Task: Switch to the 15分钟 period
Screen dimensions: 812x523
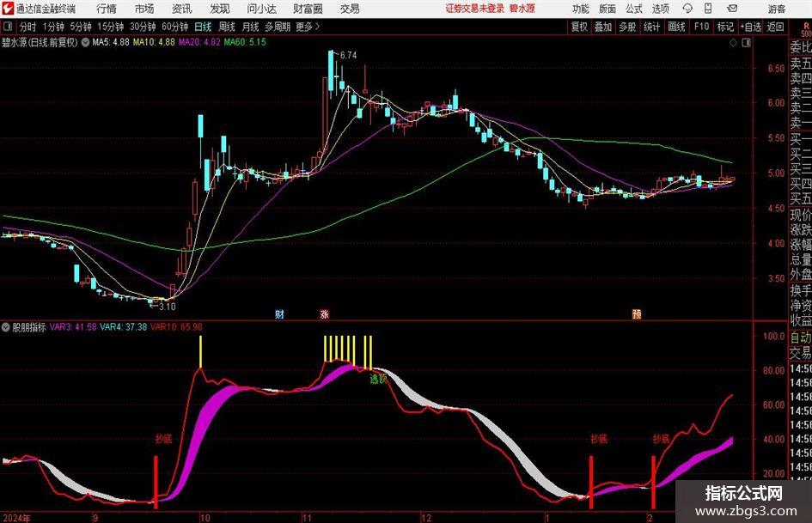Action: point(111,27)
